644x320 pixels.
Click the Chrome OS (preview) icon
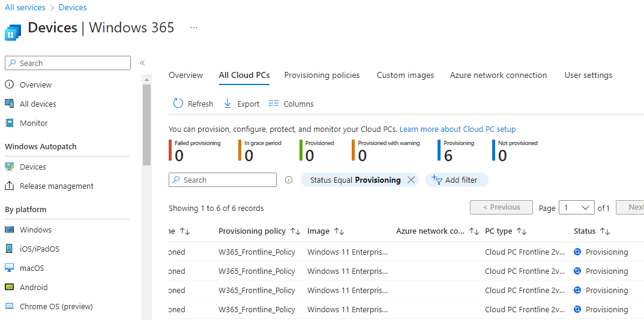click(9, 306)
